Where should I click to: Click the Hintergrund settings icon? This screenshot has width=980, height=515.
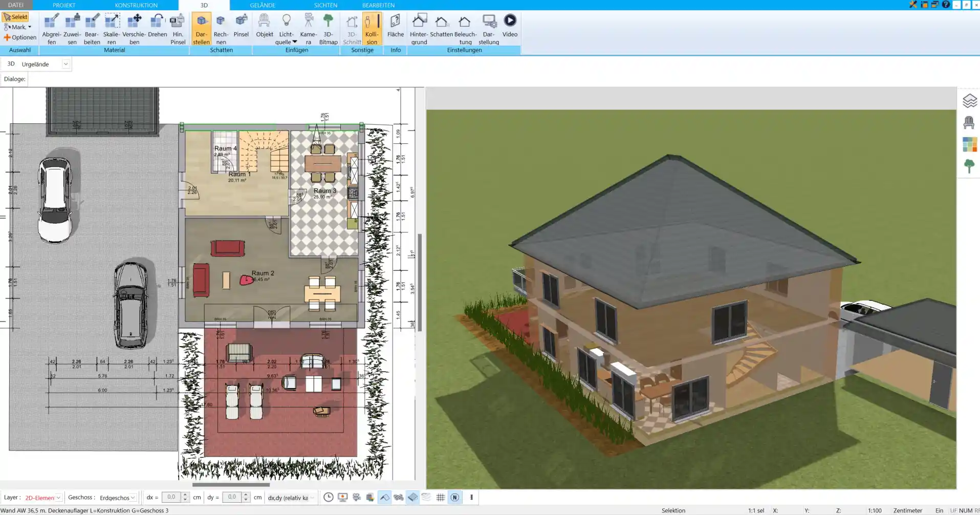(419, 28)
